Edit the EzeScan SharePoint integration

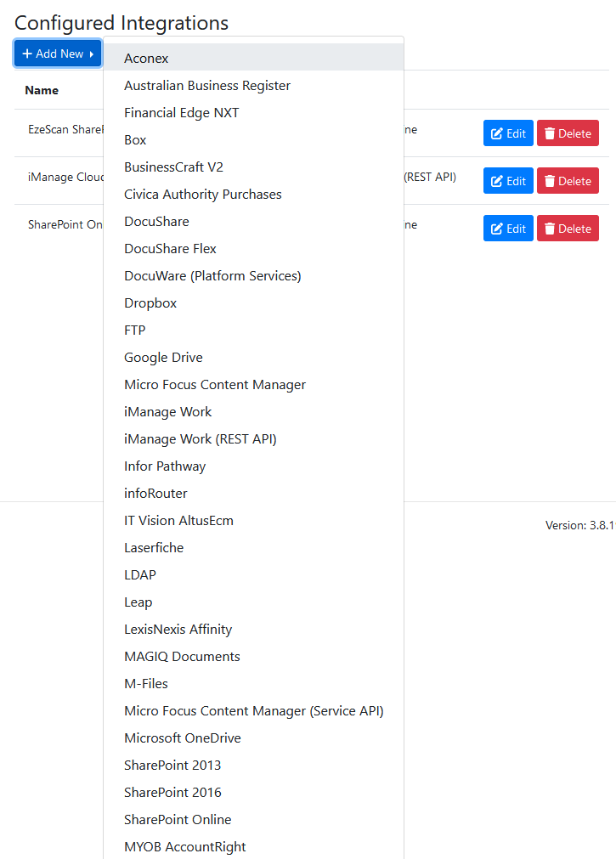point(508,133)
